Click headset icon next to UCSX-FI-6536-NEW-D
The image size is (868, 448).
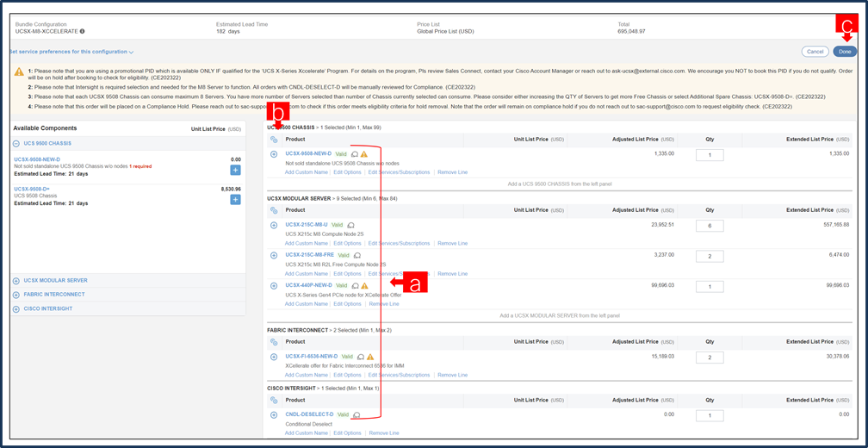coord(361,357)
